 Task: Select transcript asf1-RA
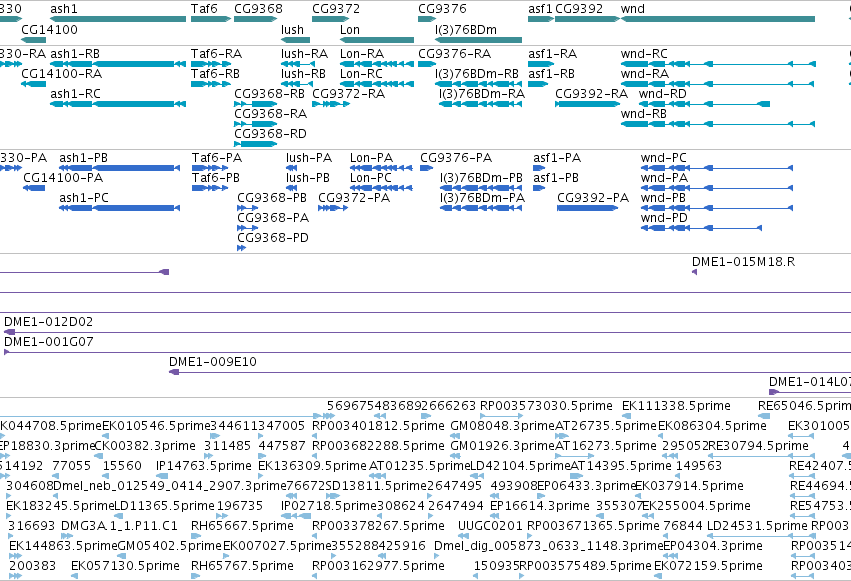[541, 64]
